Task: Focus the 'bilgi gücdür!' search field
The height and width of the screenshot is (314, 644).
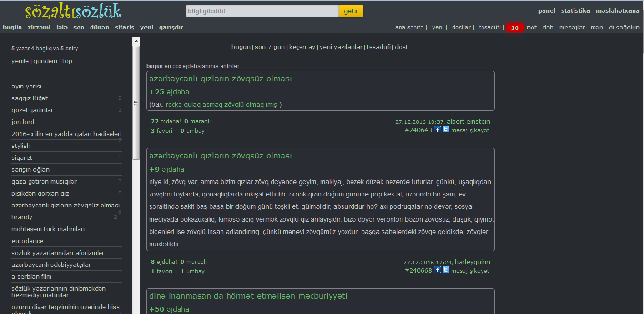Action: pos(262,11)
